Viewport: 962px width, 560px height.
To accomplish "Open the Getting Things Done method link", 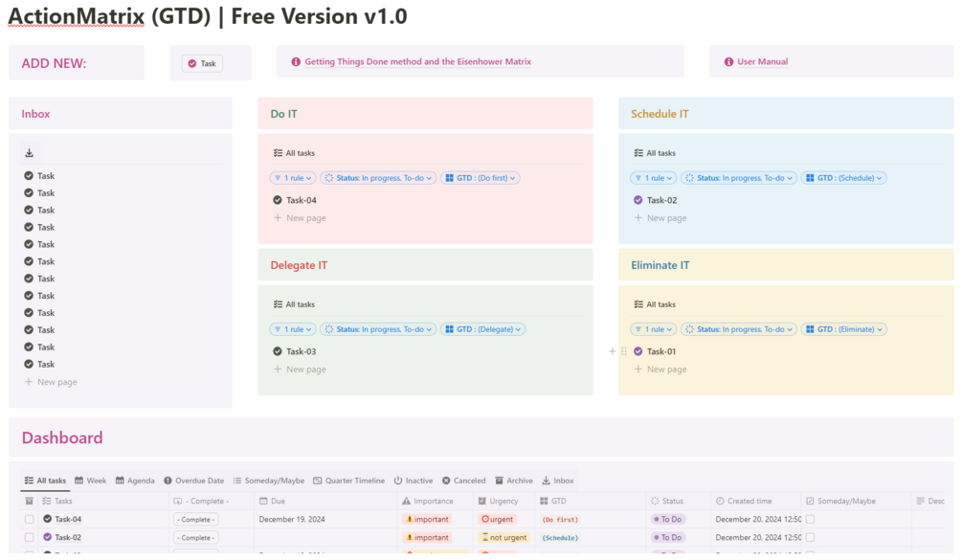I will tap(417, 62).
